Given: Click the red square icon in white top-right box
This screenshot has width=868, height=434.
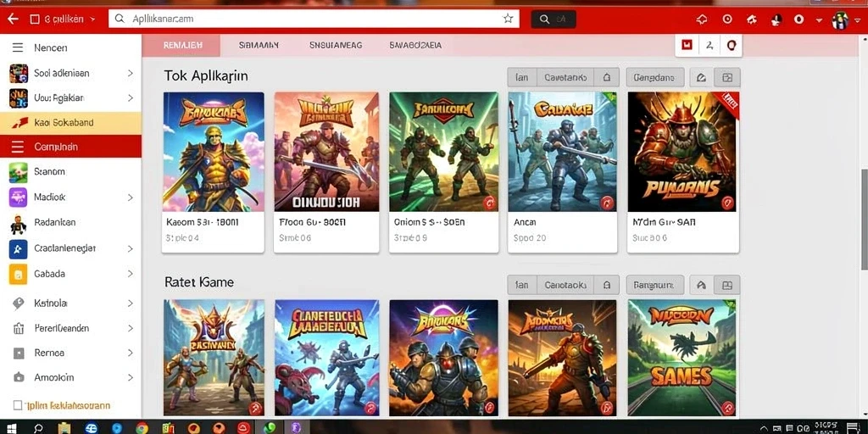Looking at the screenshot, I should click(687, 46).
